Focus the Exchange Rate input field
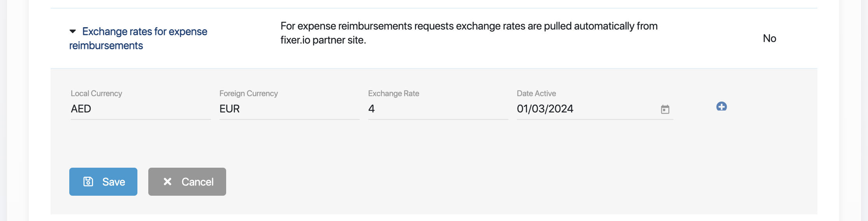 pos(438,109)
